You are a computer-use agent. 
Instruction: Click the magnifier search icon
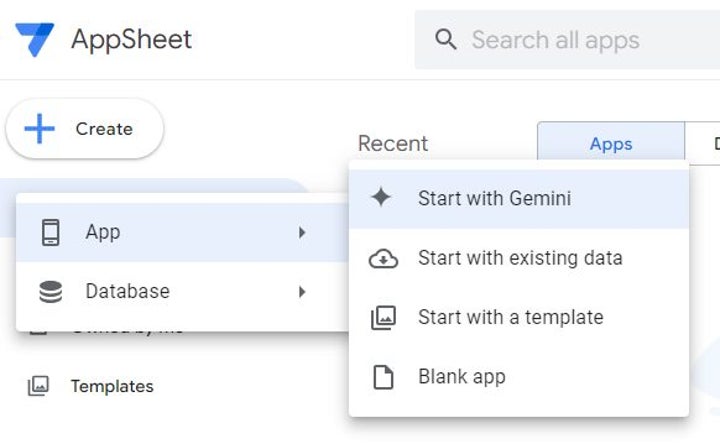click(446, 40)
